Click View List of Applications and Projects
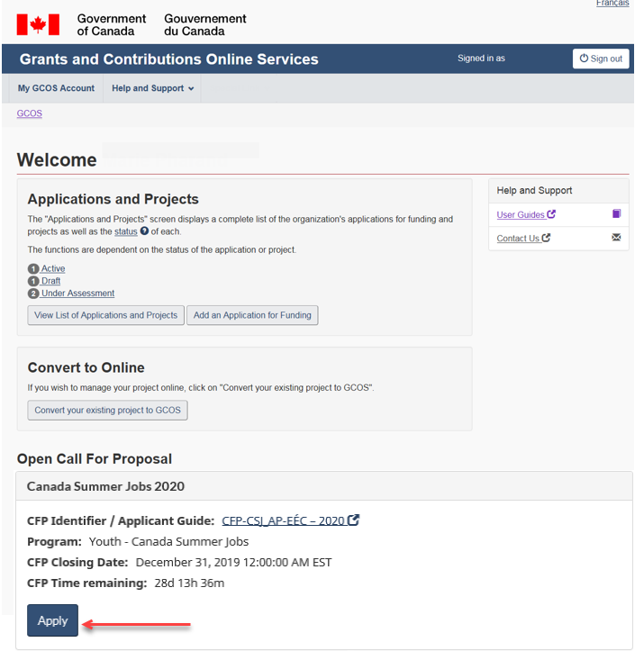Screen dimensions: 644x651 105,315
